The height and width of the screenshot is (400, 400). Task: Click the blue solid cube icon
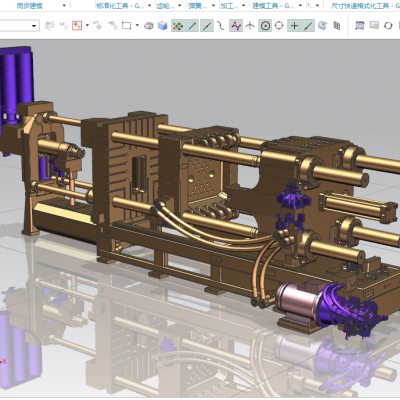point(163,26)
